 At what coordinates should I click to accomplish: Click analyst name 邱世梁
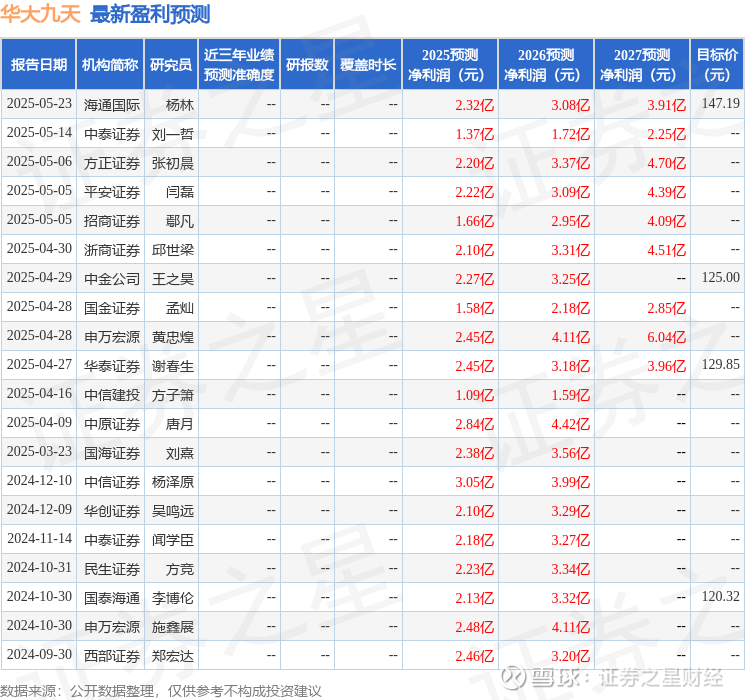coord(172,250)
